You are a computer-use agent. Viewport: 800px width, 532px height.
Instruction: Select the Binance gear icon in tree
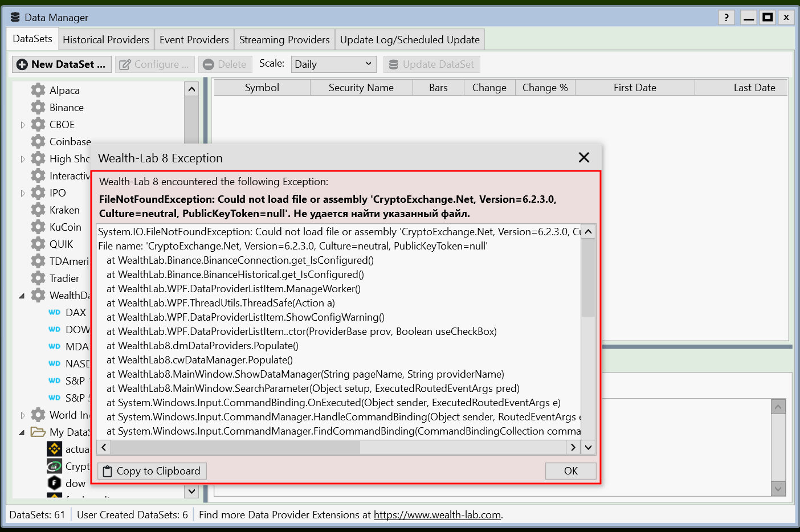point(38,107)
